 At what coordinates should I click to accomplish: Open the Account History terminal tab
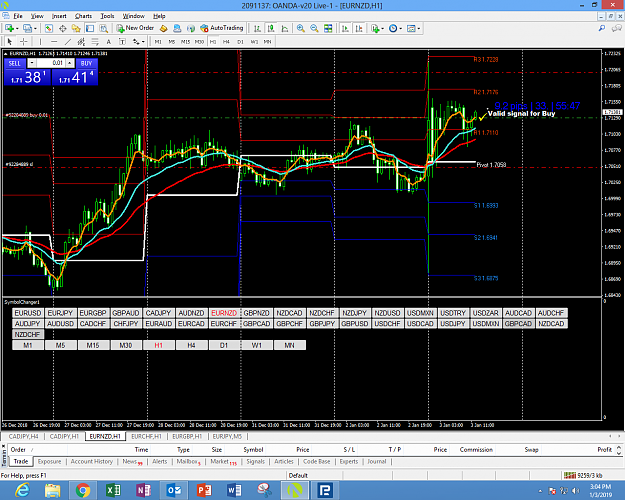click(92, 461)
